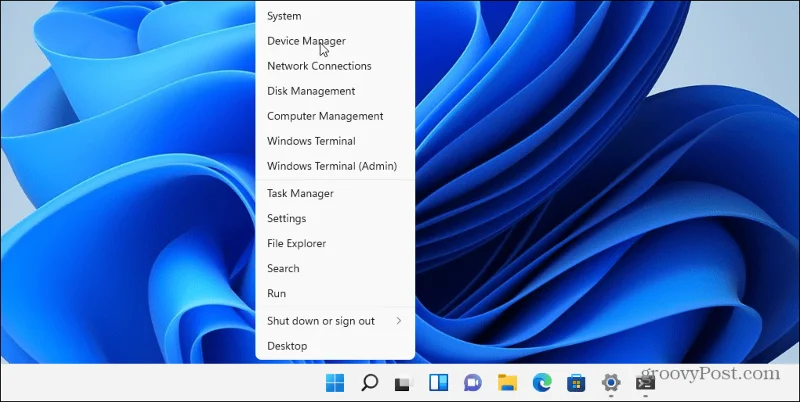
Task: Select Settings in the context menu
Action: point(335,218)
